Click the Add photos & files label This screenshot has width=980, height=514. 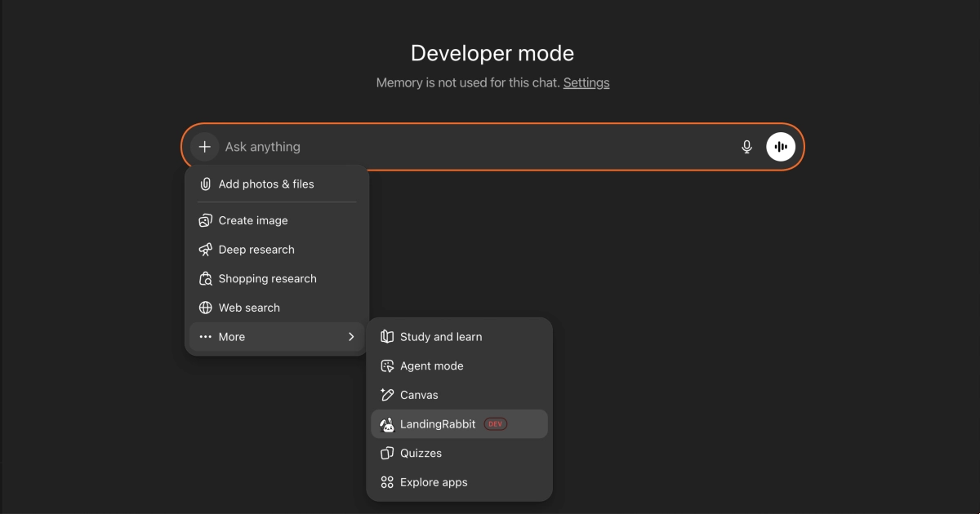click(x=266, y=184)
